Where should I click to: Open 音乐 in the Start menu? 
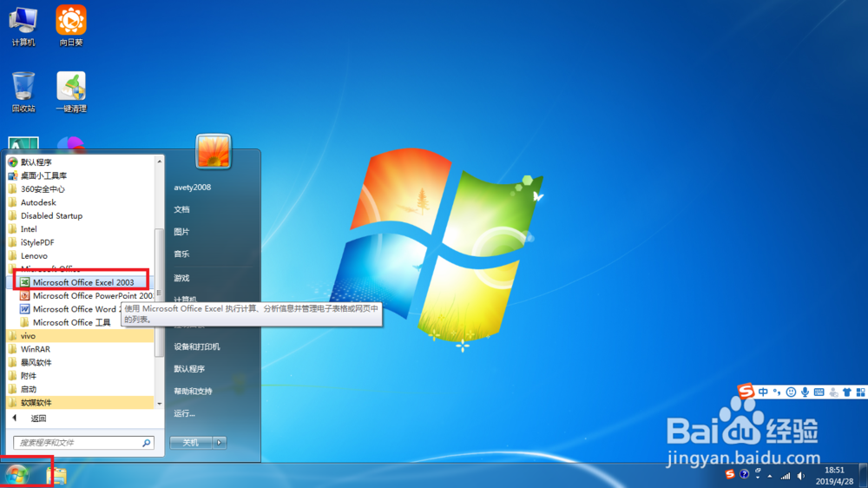(181, 254)
